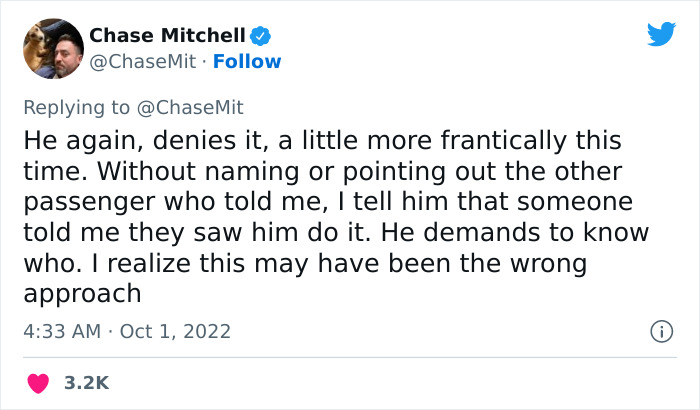The width and height of the screenshot is (700, 410).
Task: Open the tweet info circle icon
Action: click(x=660, y=331)
